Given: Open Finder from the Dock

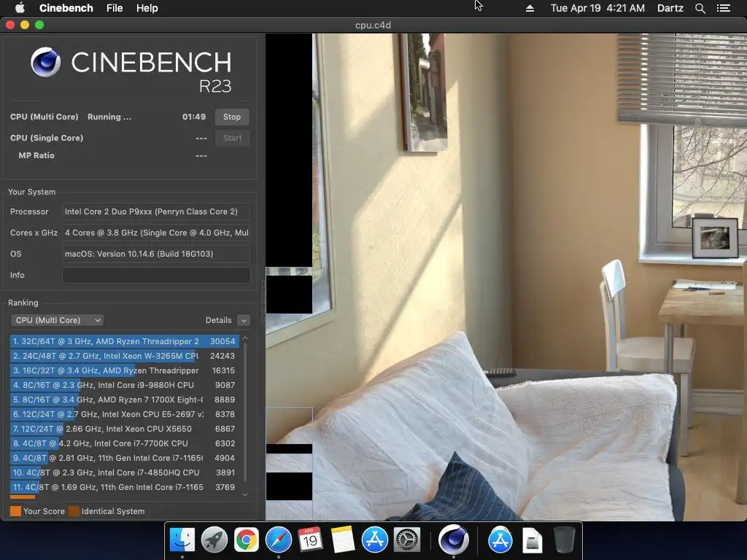Looking at the screenshot, I should [182, 540].
